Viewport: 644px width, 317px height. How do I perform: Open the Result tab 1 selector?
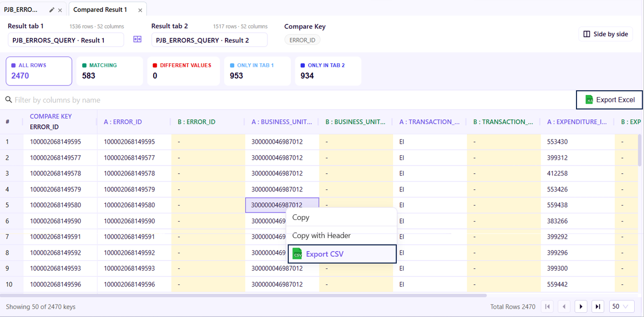pos(66,40)
